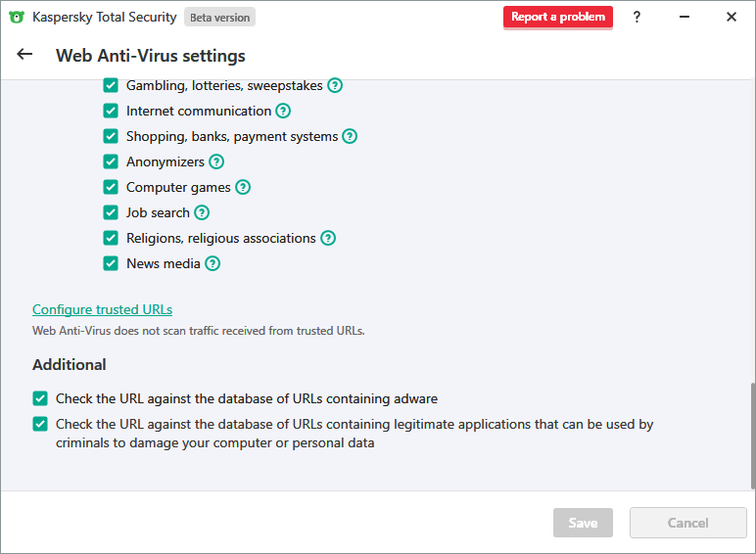Uncheck legitimate applications URL database option
756x554 pixels.
coord(40,424)
